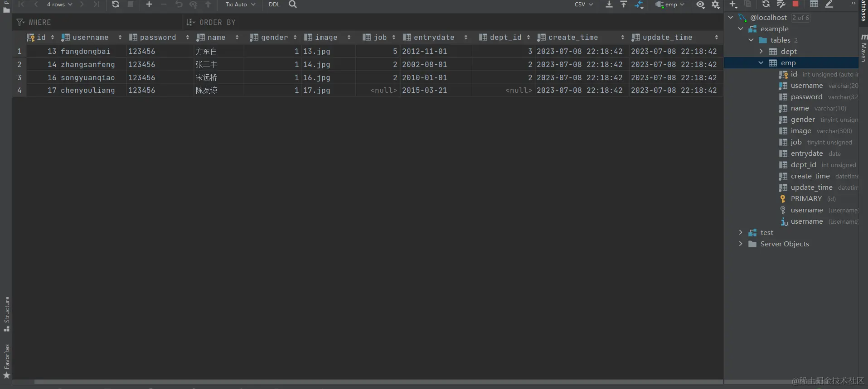Open the emp target table dropdown
868x389 pixels.
click(670, 5)
